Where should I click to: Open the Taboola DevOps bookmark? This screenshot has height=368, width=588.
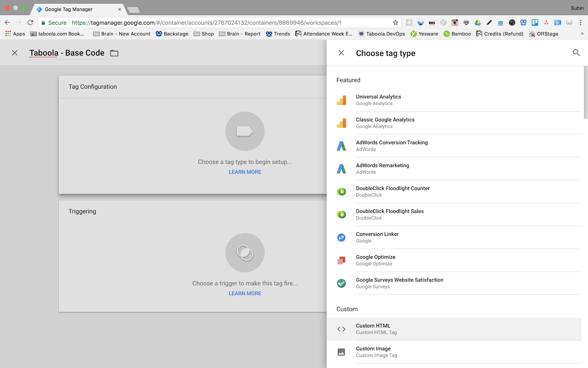[381, 33]
